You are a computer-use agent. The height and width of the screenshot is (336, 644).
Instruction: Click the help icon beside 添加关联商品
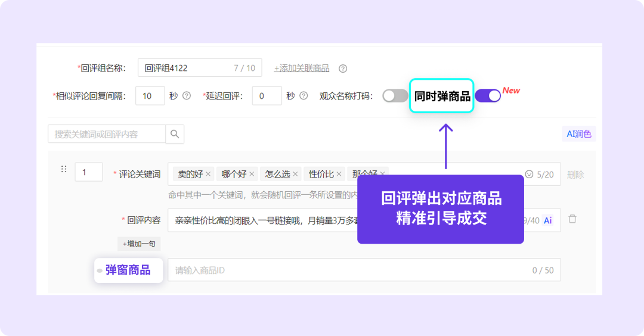point(343,69)
